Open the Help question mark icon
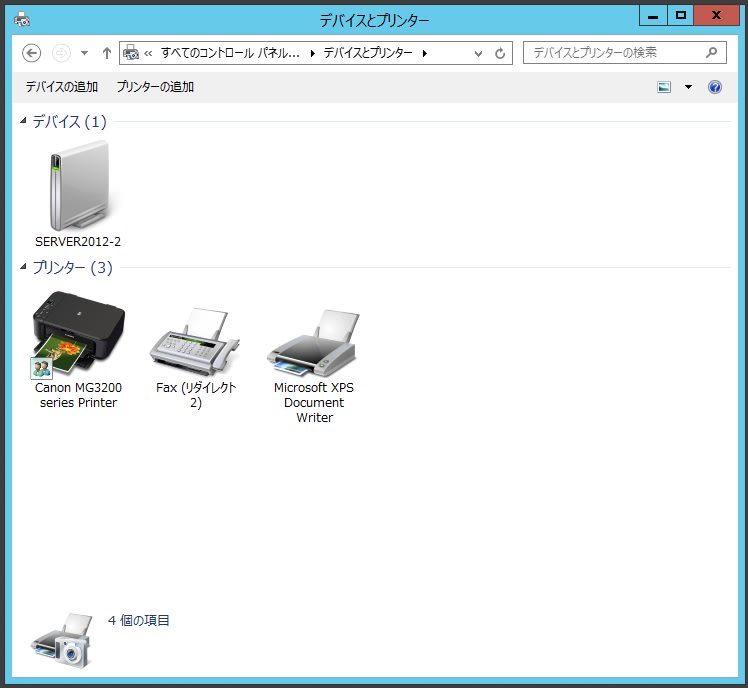 [x=715, y=87]
